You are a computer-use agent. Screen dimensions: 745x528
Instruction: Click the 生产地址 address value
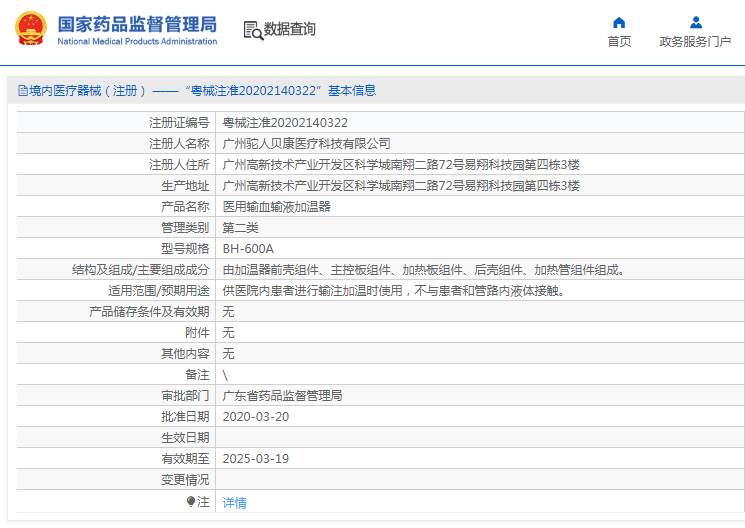click(401, 185)
